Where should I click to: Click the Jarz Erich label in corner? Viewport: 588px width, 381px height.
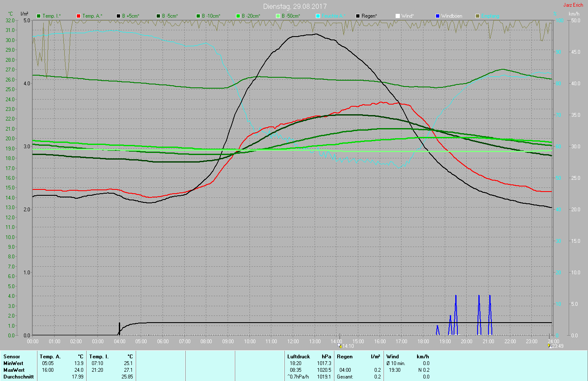[573, 5]
